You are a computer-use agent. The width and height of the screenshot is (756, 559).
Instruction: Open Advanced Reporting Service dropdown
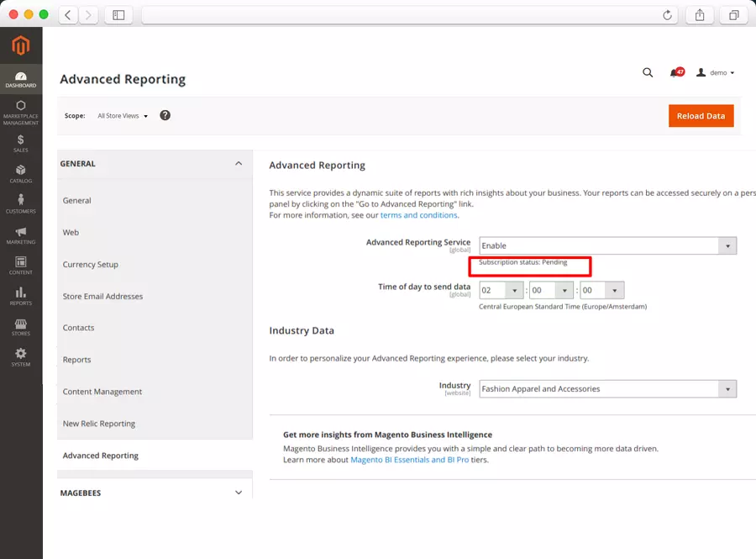pyautogui.click(x=607, y=245)
